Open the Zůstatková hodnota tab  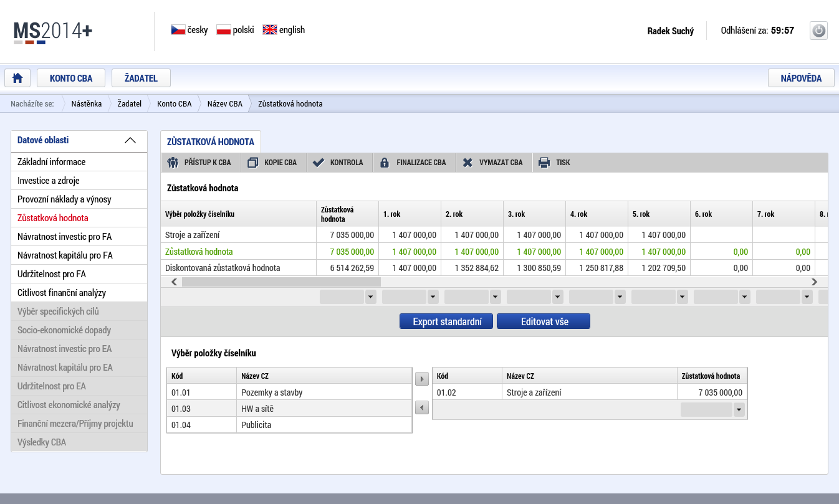211,142
